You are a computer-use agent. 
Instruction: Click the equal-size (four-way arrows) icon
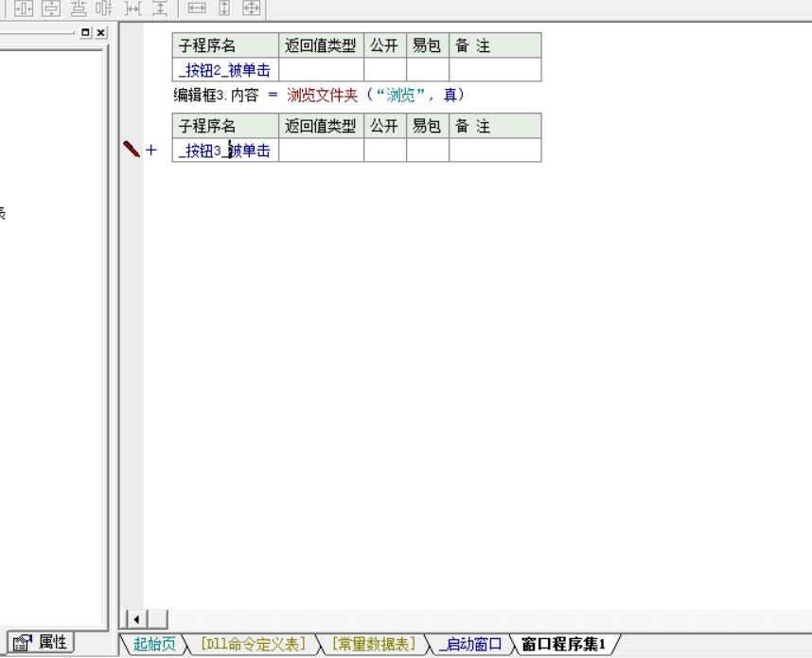252,9
